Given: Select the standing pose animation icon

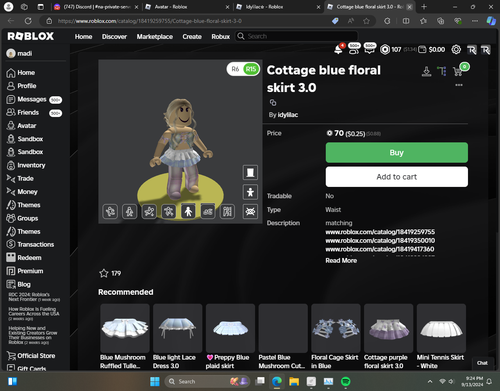Looking at the screenshot, I should click(188, 211).
